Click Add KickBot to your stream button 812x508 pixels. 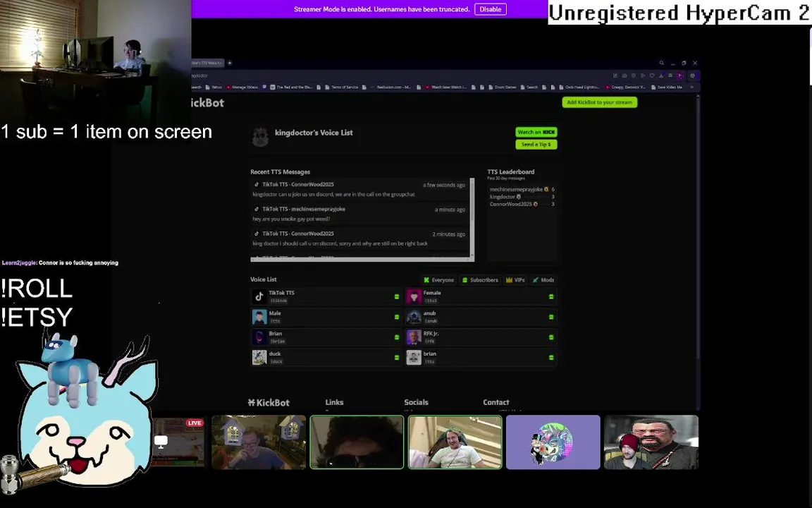tap(600, 102)
